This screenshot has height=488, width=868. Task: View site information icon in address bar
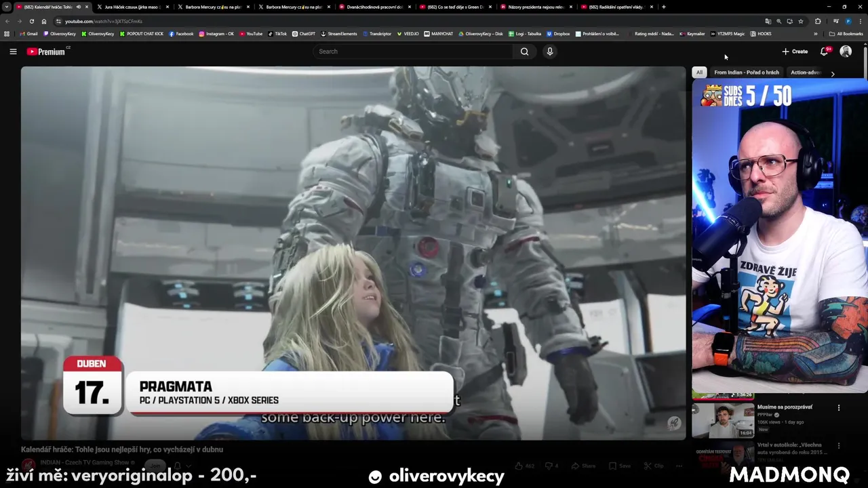click(59, 21)
